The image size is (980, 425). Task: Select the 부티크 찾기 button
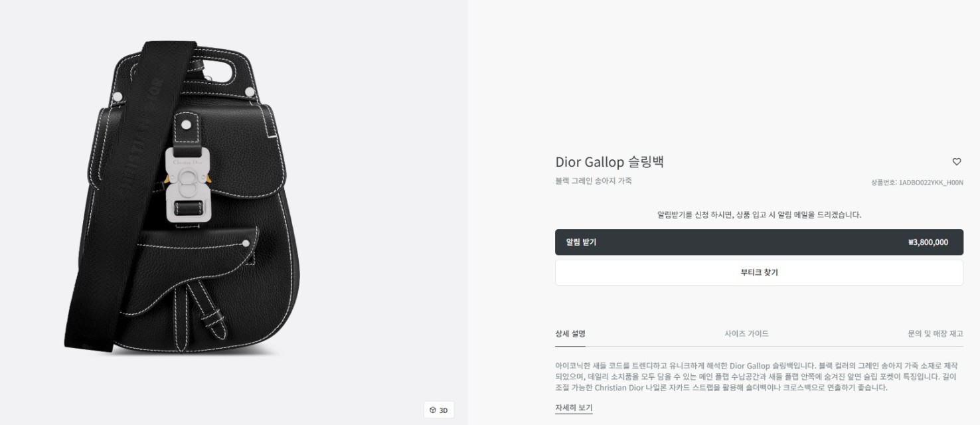pyautogui.click(x=759, y=272)
